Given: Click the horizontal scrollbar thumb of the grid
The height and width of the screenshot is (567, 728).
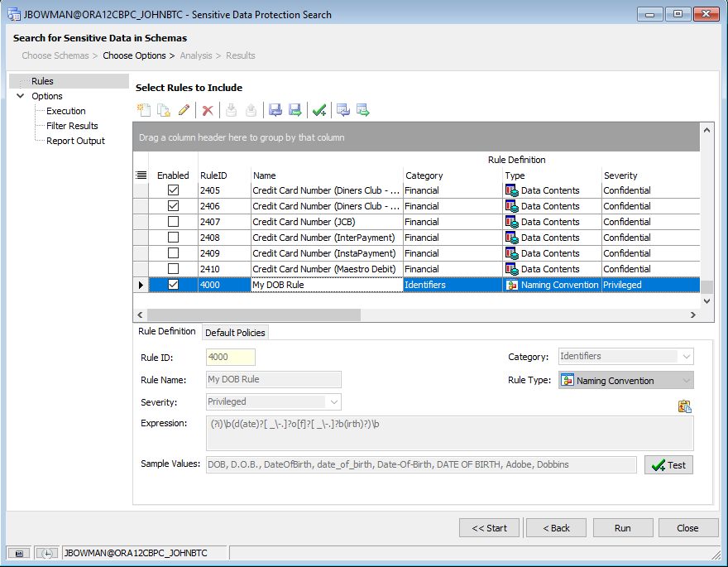Looking at the screenshot, I should (254, 315).
